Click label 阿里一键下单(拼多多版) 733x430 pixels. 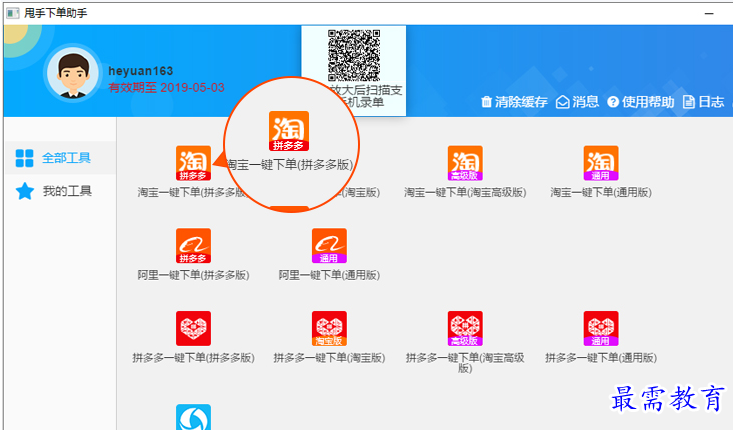(193, 275)
